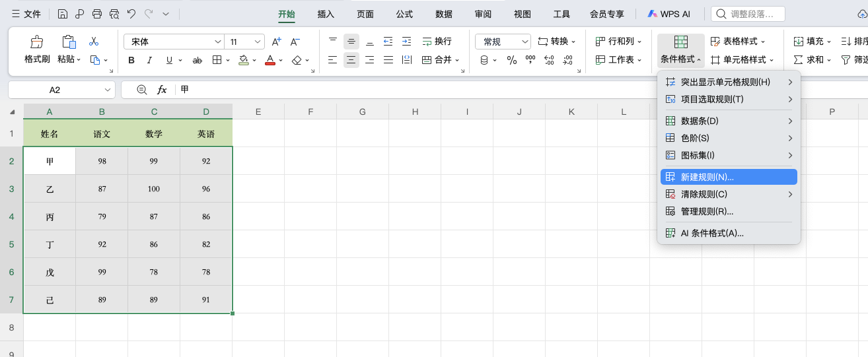The height and width of the screenshot is (357, 868).
Task: Click the Cut scissors icon
Action: [94, 42]
